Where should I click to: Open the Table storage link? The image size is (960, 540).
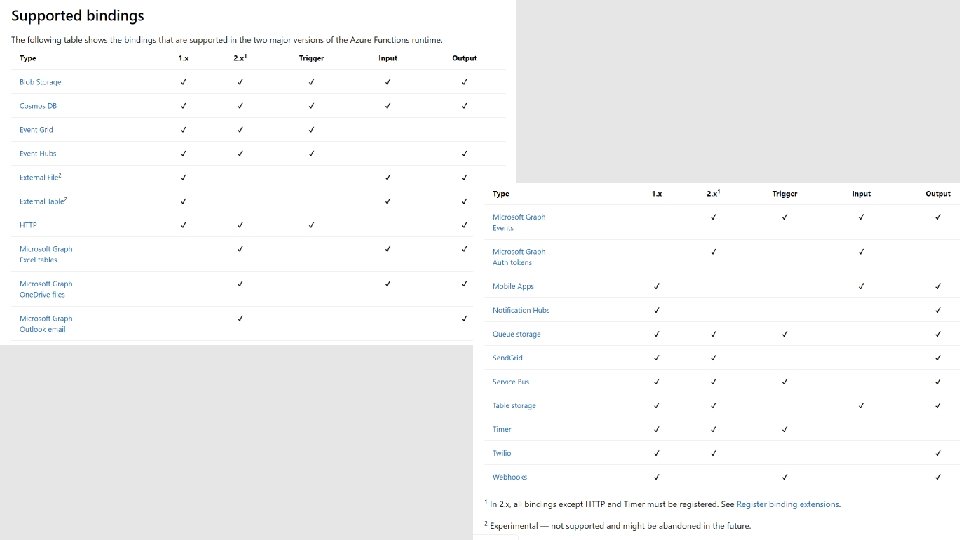(514, 405)
